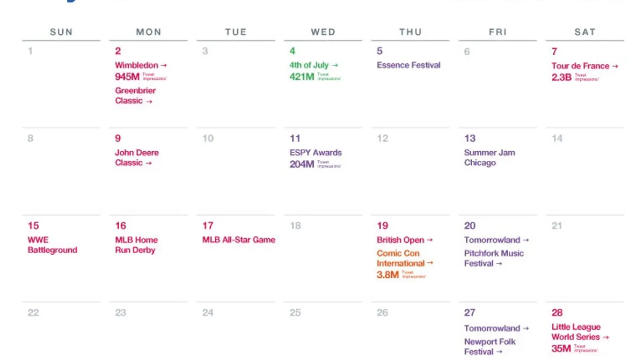This screenshot has height=362, width=644.
Task: Select the ESPY Awards event
Action: tap(316, 153)
